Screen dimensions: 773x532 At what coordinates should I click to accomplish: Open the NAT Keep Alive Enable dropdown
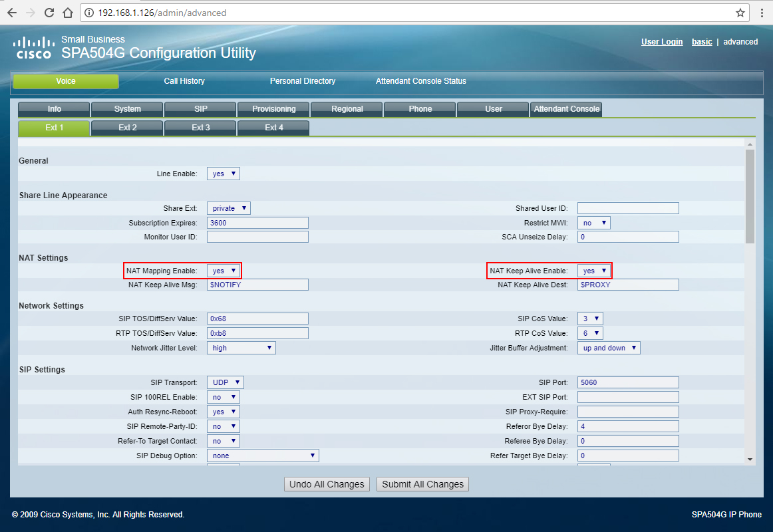594,271
